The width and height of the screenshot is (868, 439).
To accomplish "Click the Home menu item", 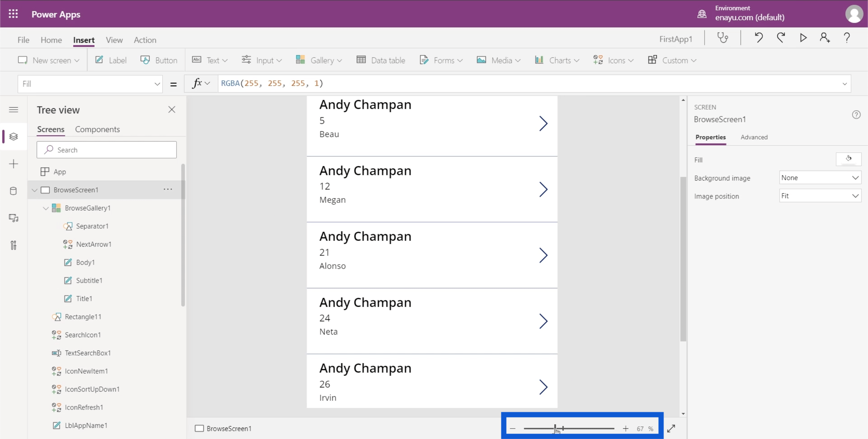I will coord(51,40).
